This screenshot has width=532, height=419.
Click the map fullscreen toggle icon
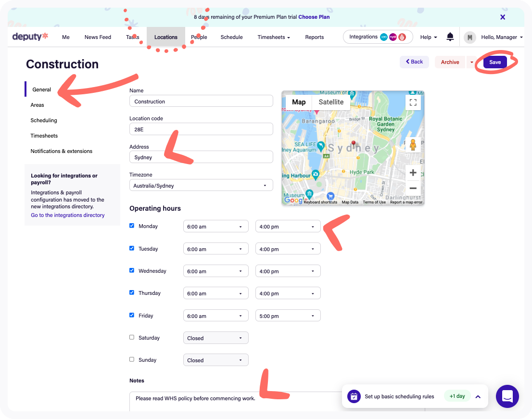click(413, 102)
